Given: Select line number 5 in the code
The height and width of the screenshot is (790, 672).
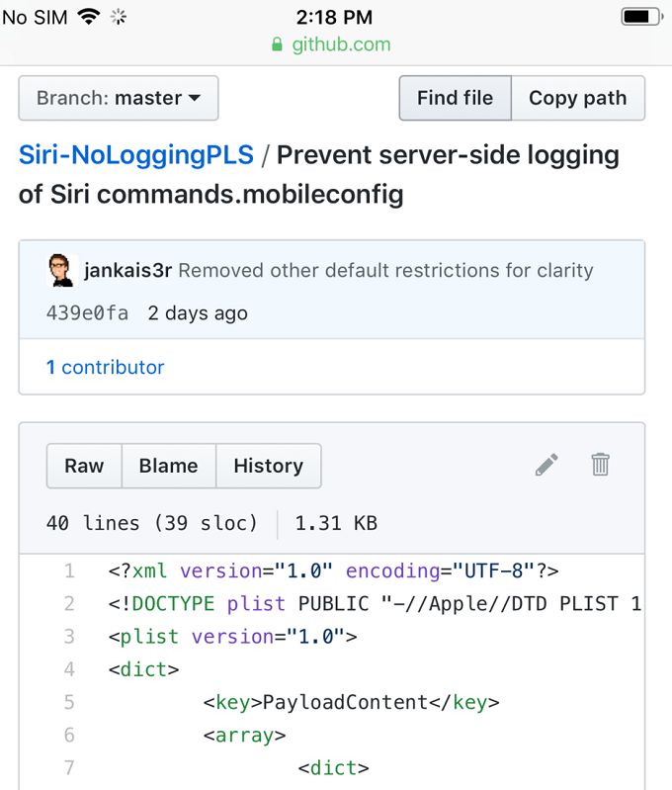Looking at the screenshot, I should point(68,703).
